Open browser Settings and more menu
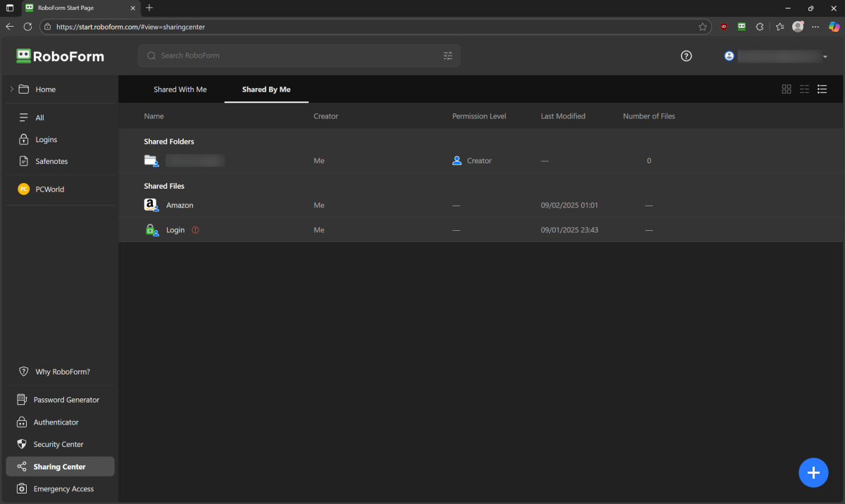Image resolution: width=845 pixels, height=504 pixels. pos(815,27)
